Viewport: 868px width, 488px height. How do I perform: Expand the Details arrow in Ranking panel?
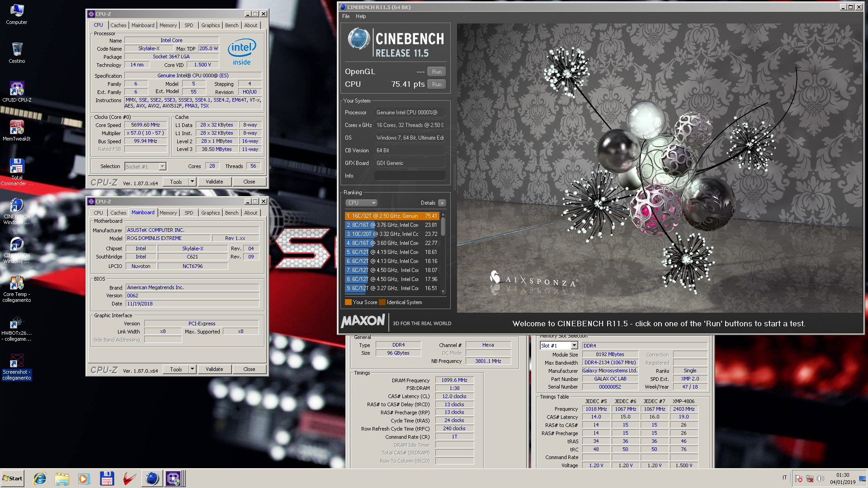[x=442, y=203]
